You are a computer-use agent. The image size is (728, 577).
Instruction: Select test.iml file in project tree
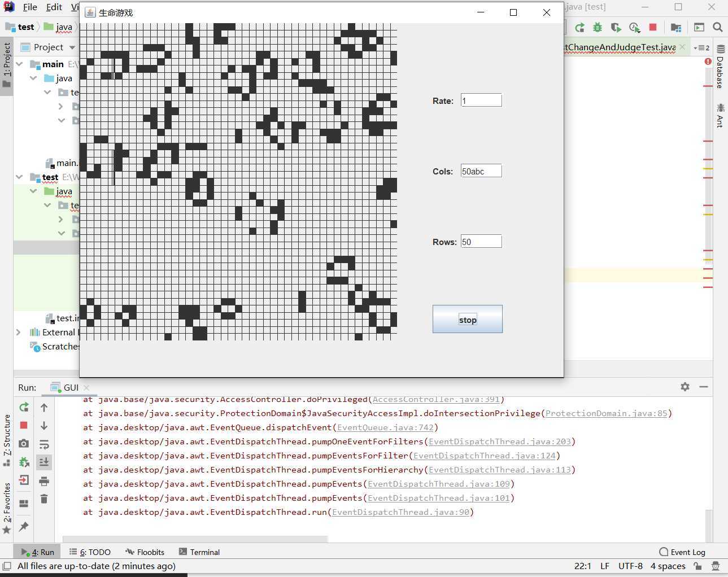(62, 318)
